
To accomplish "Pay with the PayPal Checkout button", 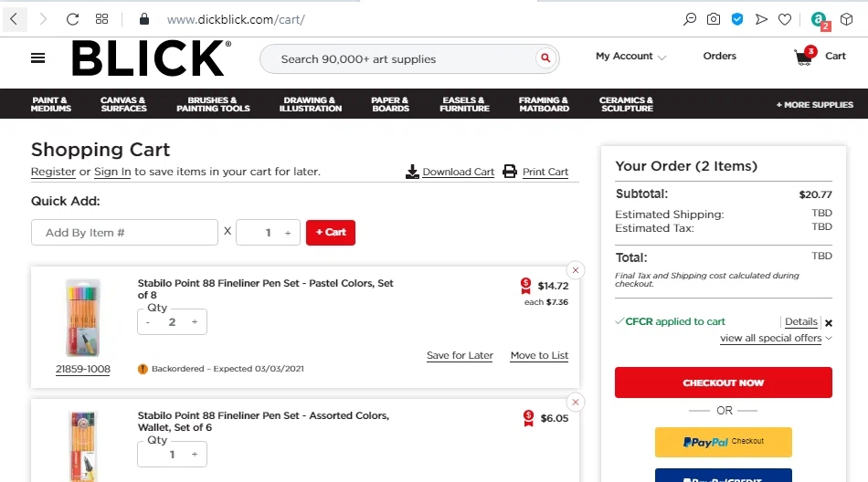I will pyautogui.click(x=723, y=442).
